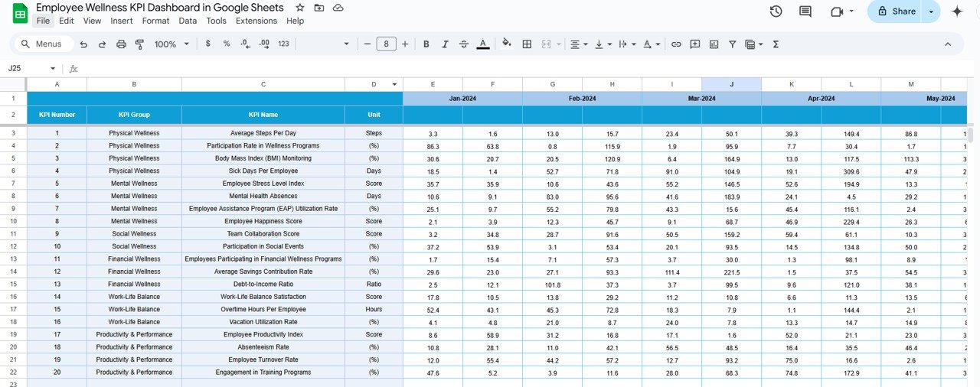Select row 10 header
The height and width of the screenshot is (387, 980).
tap(13, 221)
